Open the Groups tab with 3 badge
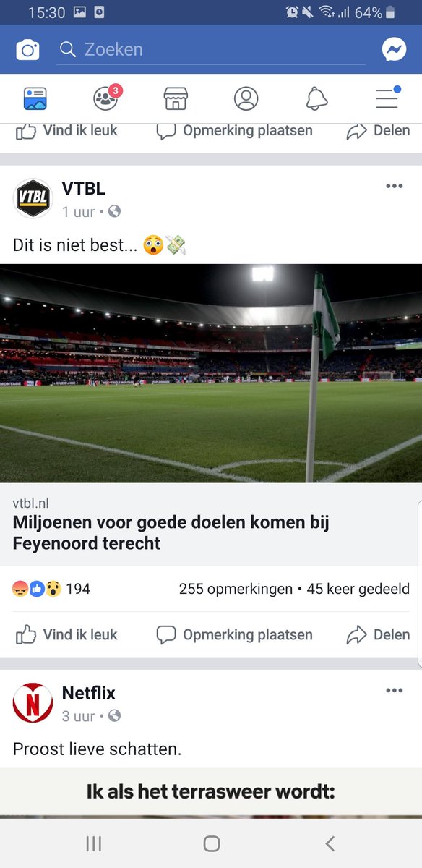The width and height of the screenshot is (422, 868). click(x=106, y=98)
